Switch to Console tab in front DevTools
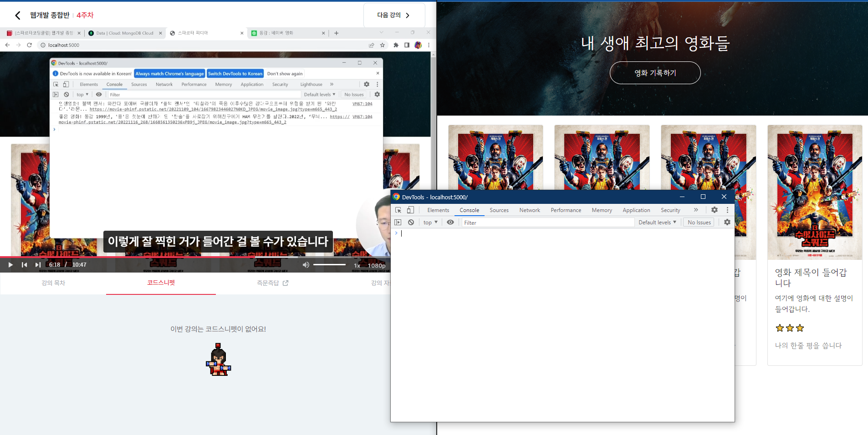868x435 pixels. pos(469,210)
